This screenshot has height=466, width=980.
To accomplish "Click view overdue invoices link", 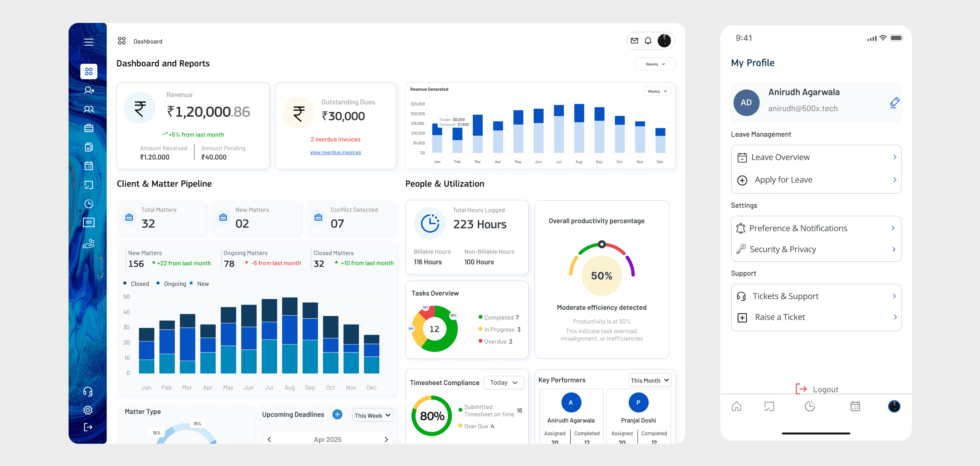I will point(335,152).
